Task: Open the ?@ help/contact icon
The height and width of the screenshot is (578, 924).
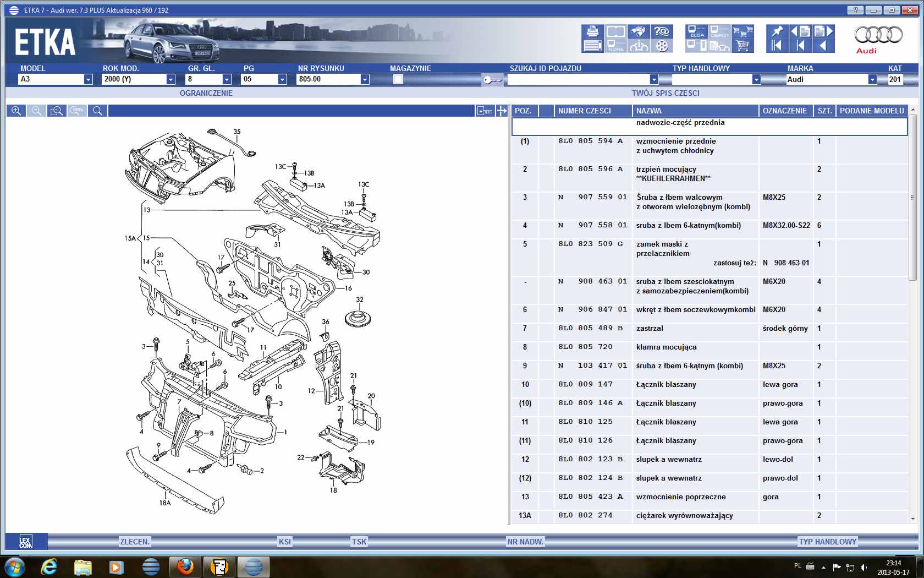Action: 662,31
